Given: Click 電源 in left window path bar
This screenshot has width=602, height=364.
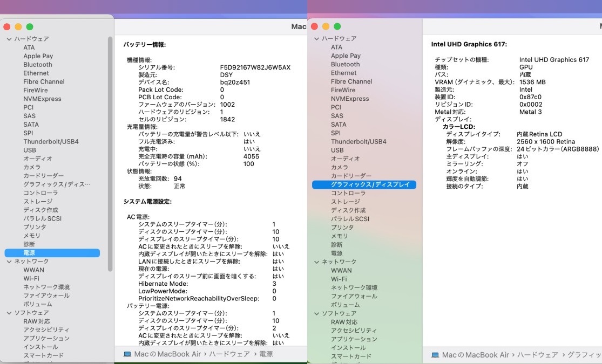Looking at the screenshot, I should click(x=266, y=354).
